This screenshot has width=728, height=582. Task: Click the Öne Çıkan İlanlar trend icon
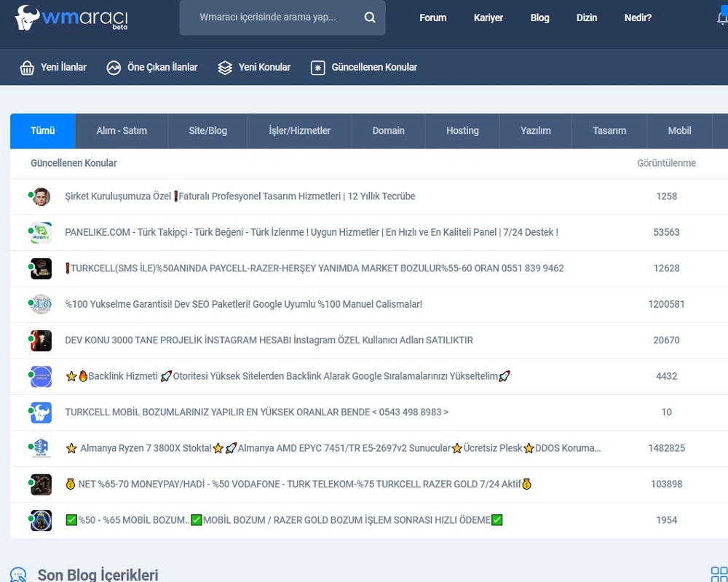(x=114, y=68)
